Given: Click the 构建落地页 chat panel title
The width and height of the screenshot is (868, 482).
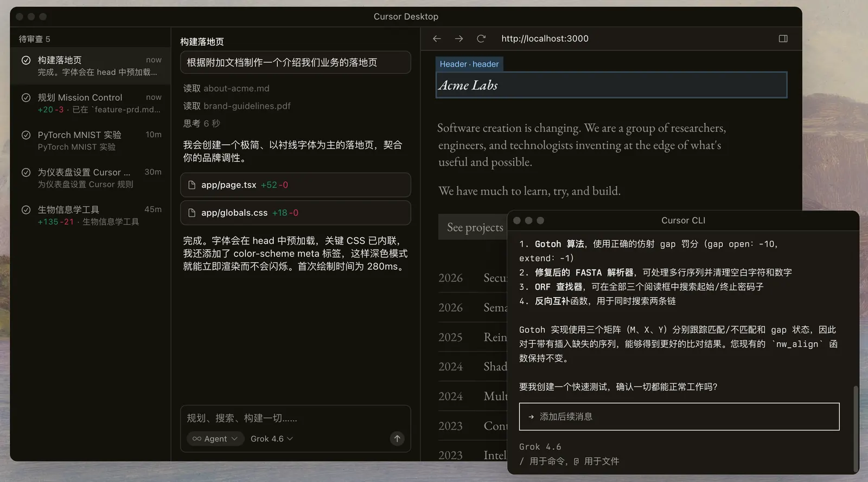Looking at the screenshot, I should (x=202, y=42).
